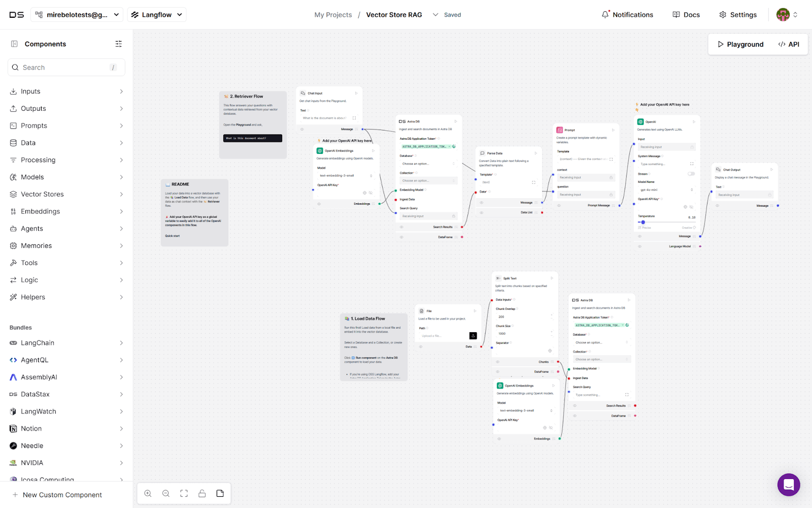Zoom in on the canvas
812x508 pixels.
(x=148, y=493)
